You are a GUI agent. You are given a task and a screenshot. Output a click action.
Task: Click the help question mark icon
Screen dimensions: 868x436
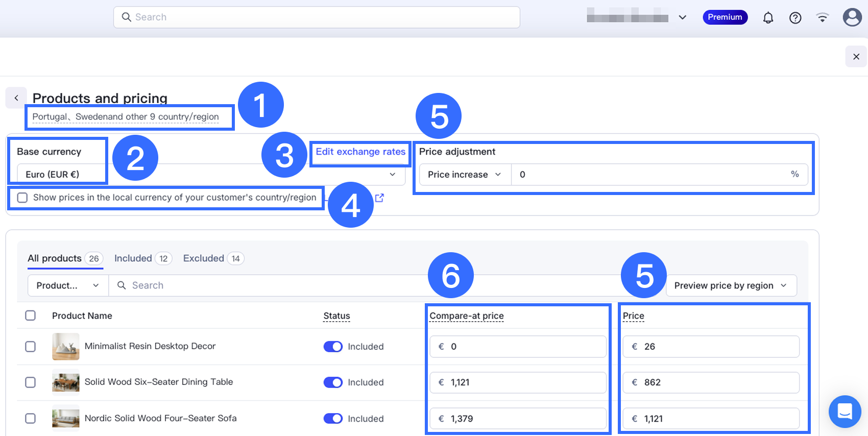click(795, 18)
